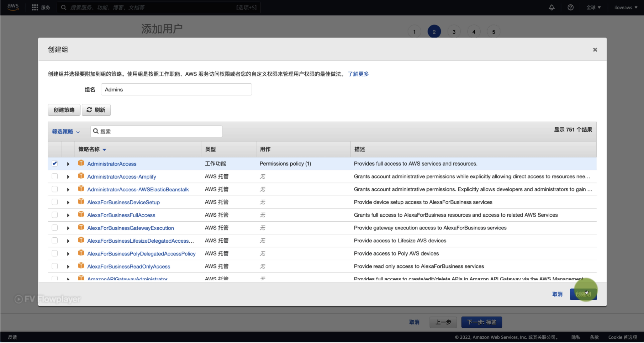Open the AWS home logo
This screenshot has width=644, height=343.
pyautogui.click(x=13, y=7)
